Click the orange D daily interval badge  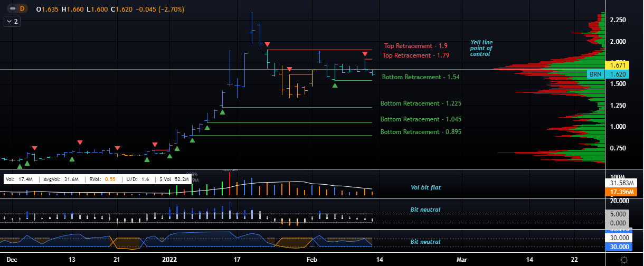pos(22,8)
